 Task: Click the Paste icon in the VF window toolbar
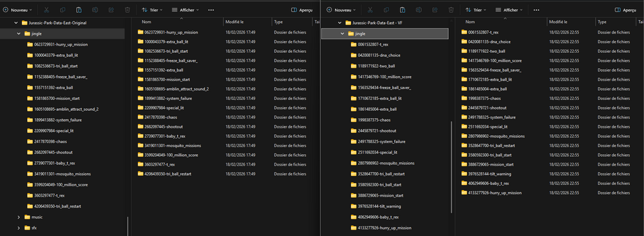(402, 10)
